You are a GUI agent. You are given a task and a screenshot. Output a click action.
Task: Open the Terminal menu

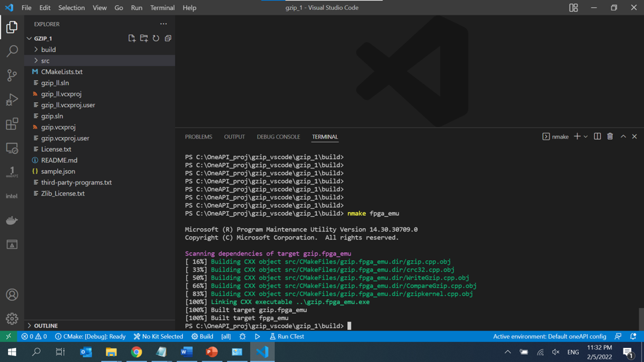point(162,8)
